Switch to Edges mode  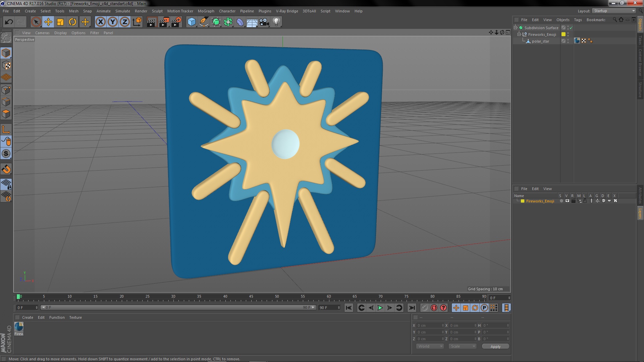[x=6, y=102]
